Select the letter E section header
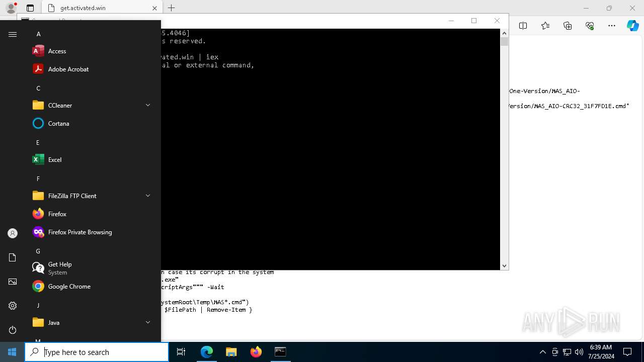 click(x=38, y=143)
